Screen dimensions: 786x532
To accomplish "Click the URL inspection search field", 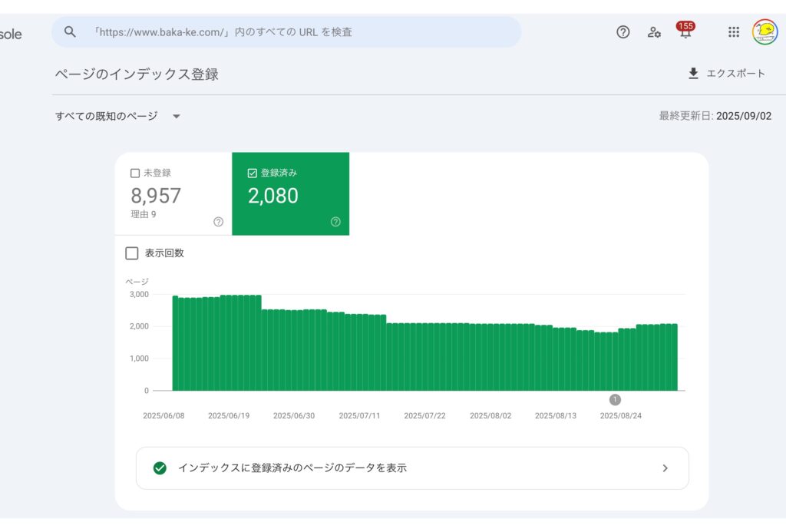I will [299, 32].
